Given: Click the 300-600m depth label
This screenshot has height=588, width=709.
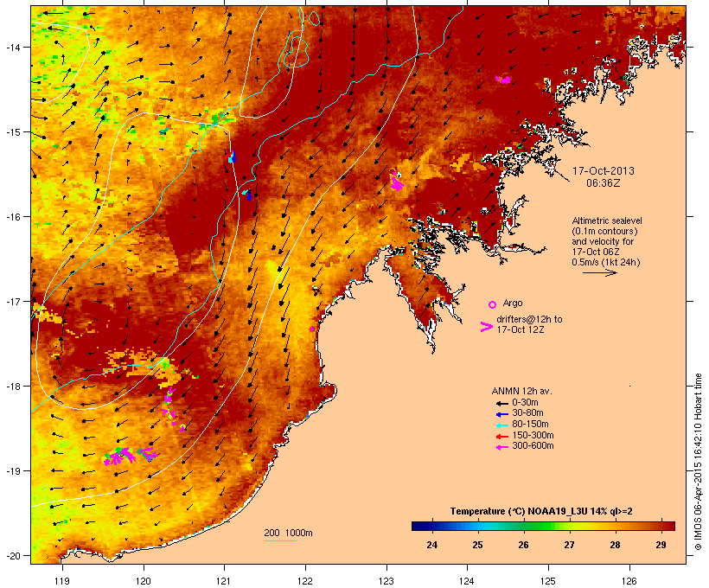Looking at the screenshot, I should coord(533,446).
